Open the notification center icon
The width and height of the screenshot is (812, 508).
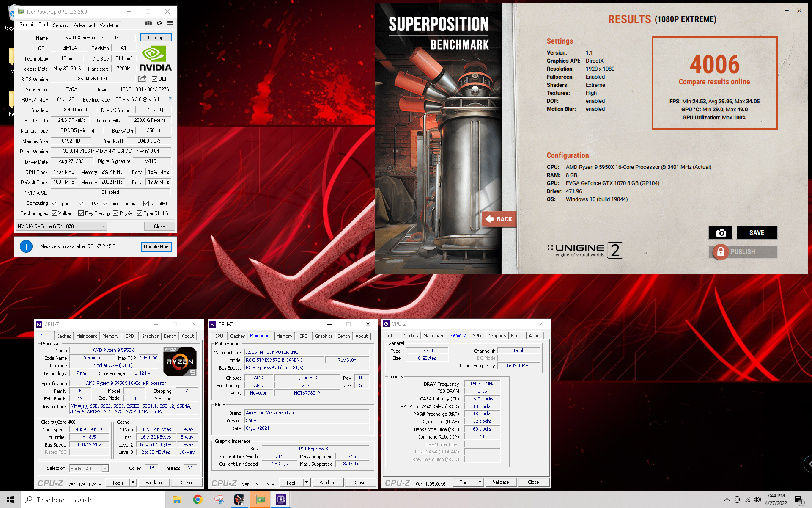[x=798, y=500]
